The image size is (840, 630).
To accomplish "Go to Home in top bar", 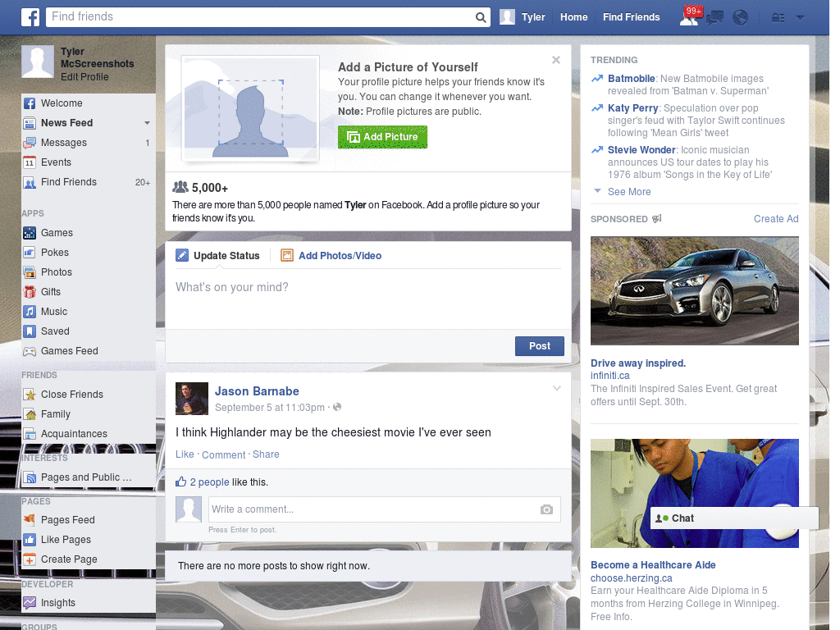I will click(x=573, y=17).
